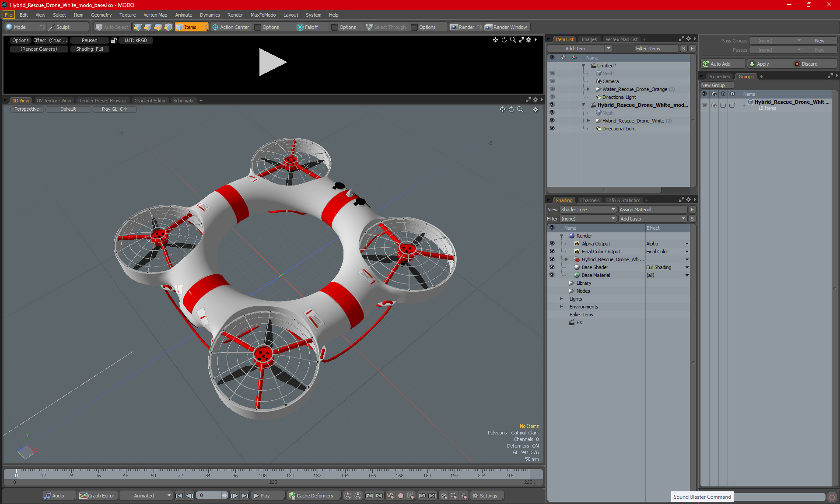Click the Perspective view button
The height and width of the screenshot is (504, 840).
pos(27,109)
